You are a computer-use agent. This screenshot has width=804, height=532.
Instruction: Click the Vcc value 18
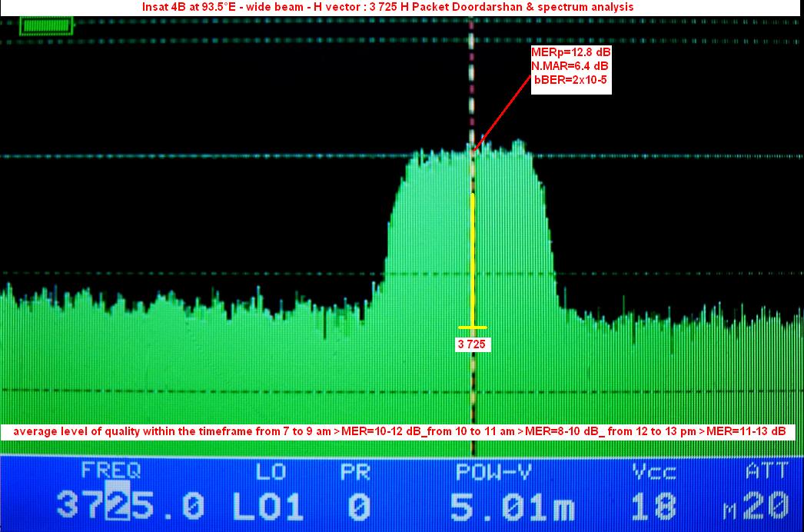tap(653, 506)
